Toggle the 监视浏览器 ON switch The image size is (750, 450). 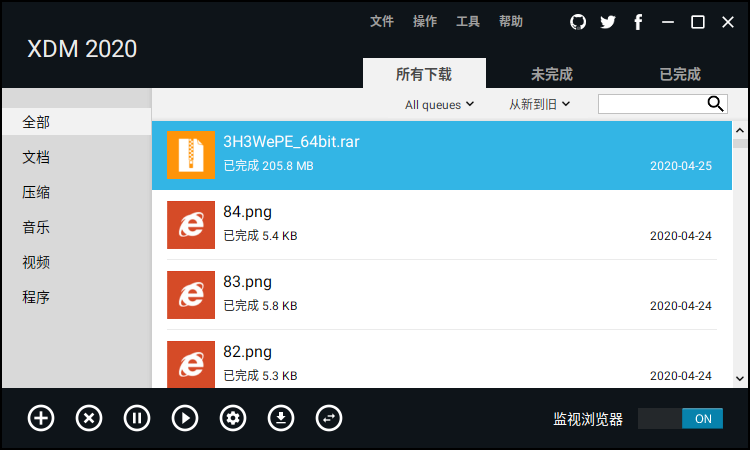pyautogui.click(x=680, y=418)
